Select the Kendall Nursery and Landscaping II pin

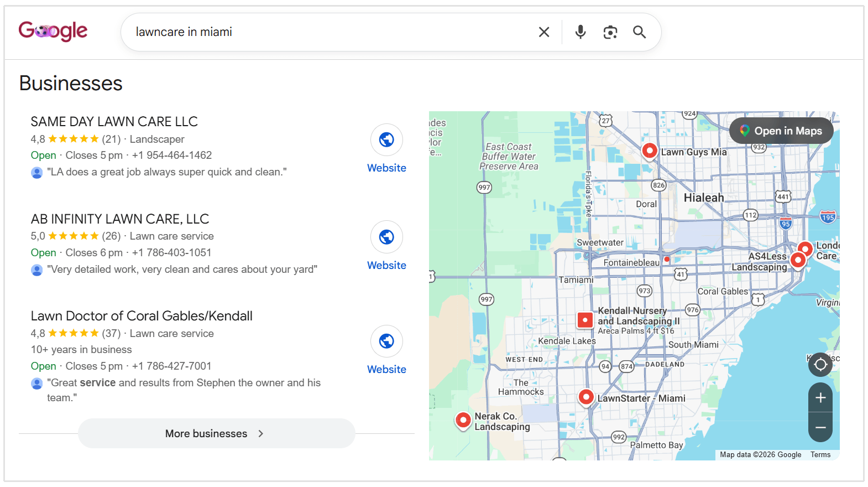point(585,320)
